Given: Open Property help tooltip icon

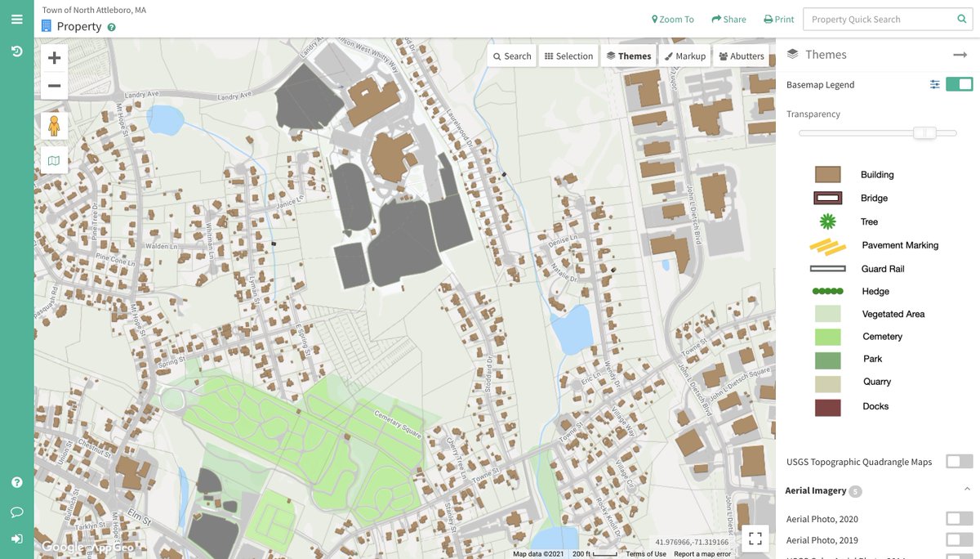Looking at the screenshot, I should click(112, 27).
